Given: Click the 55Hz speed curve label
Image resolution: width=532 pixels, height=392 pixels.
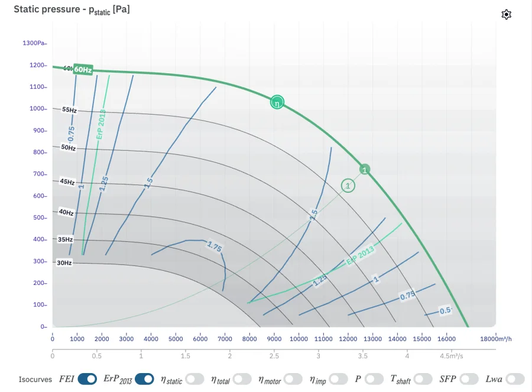Looking at the screenshot, I should 69,109.
